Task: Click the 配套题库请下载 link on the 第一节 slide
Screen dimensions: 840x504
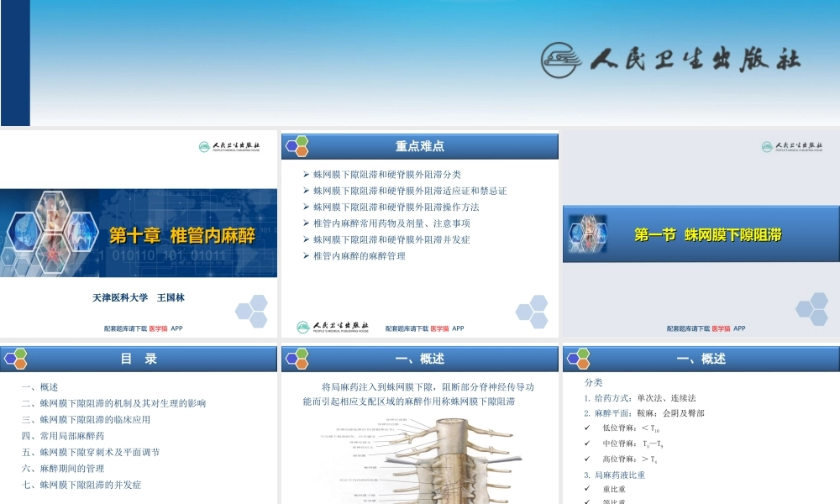Action: tap(689, 328)
